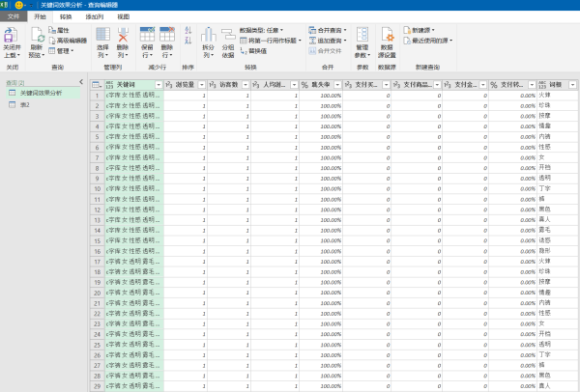The image size is (580, 392).
Task: Click the 关键词 cell in row 29
Action: click(134, 386)
